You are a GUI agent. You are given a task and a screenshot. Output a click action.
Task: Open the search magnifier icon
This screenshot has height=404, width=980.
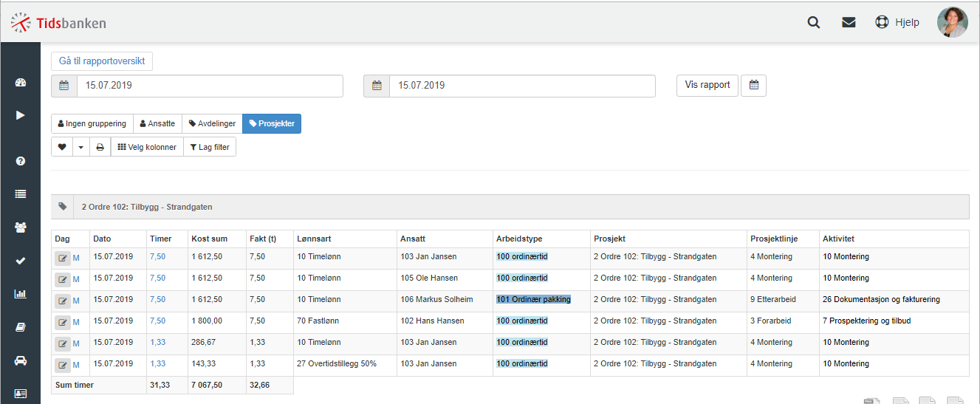(x=814, y=22)
